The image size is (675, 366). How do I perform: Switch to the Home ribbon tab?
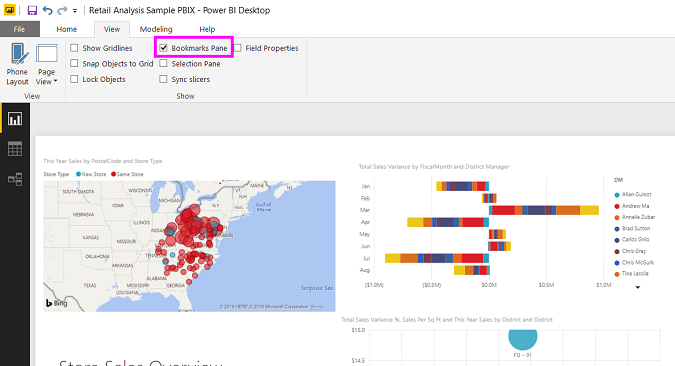click(67, 29)
